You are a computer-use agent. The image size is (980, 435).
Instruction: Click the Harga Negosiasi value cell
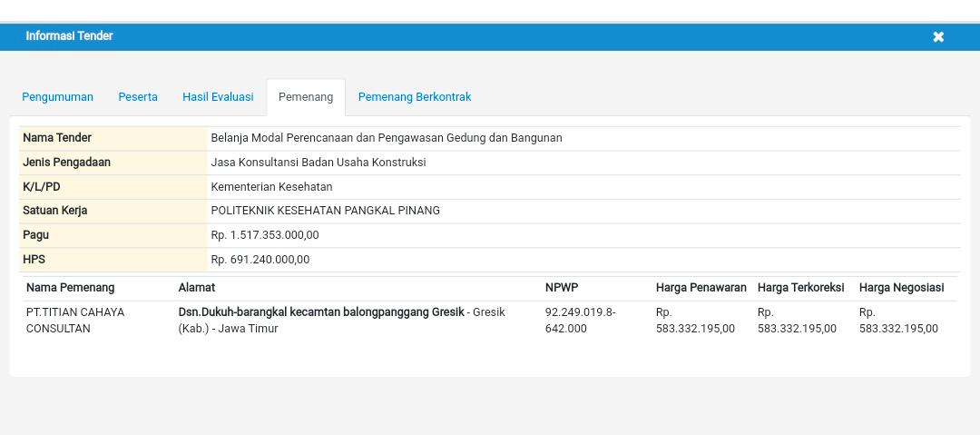pyautogui.click(x=898, y=320)
